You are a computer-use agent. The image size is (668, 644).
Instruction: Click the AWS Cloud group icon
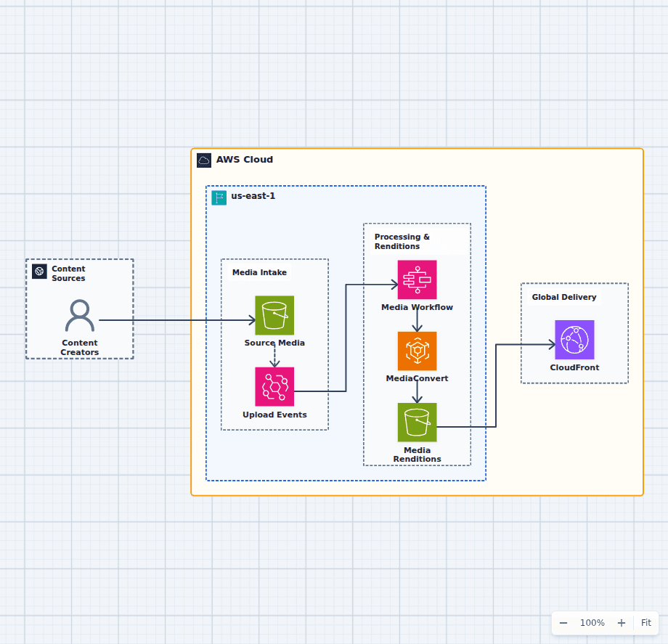point(204,160)
